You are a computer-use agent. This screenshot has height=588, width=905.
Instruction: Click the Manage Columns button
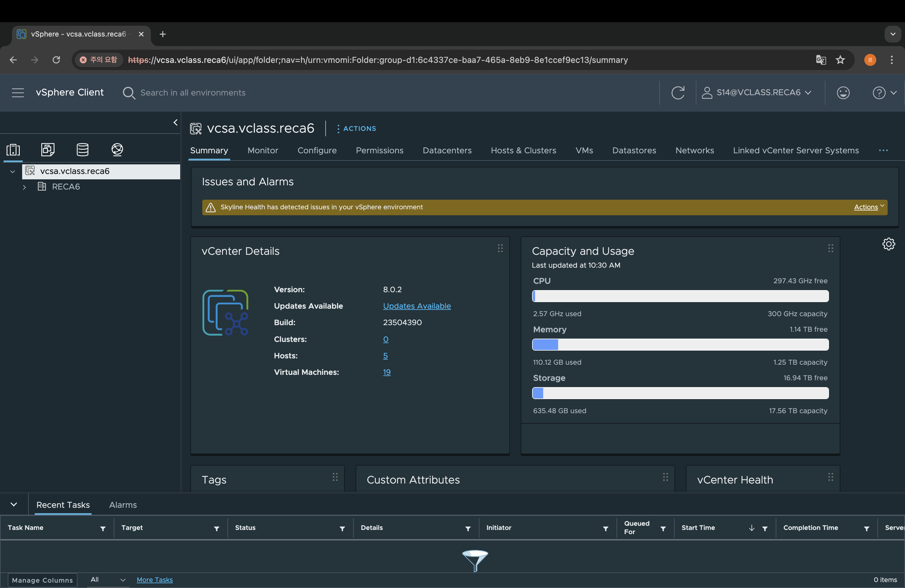[42, 580]
